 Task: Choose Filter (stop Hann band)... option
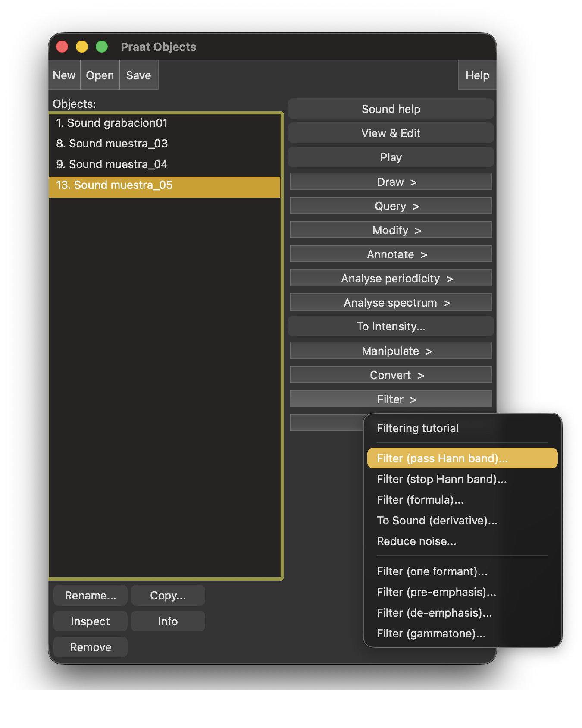tap(441, 479)
